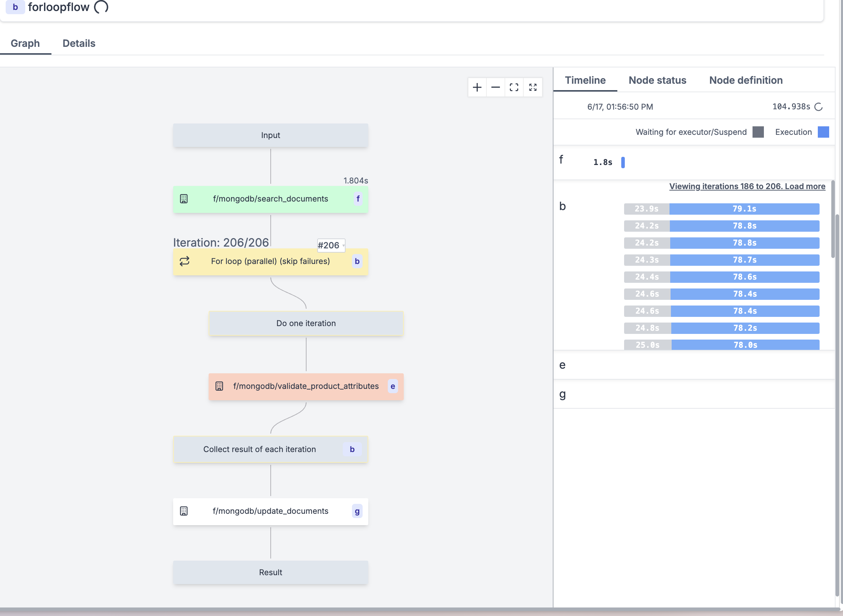Select the Do one iteration node
This screenshot has width=843, height=616.
[x=306, y=323]
